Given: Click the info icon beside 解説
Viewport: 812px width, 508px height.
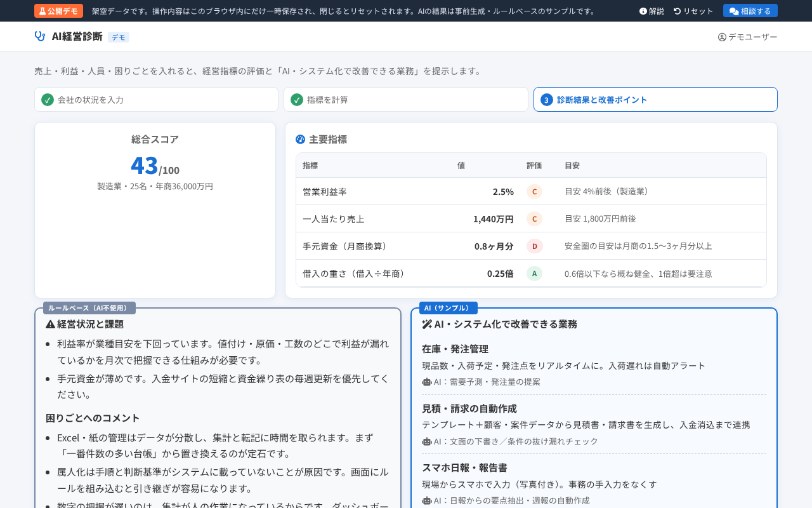Looking at the screenshot, I should (x=643, y=11).
